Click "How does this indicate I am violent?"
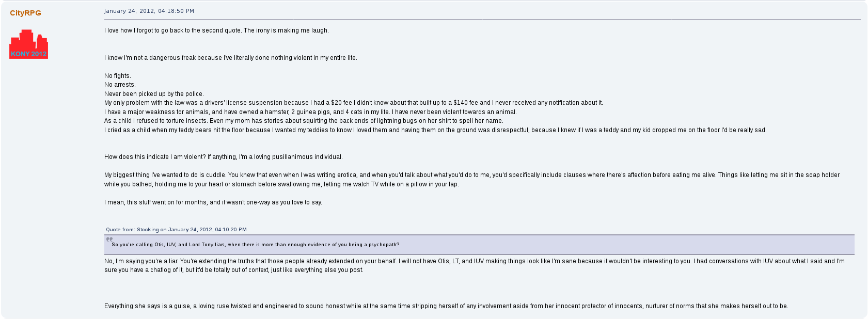This screenshot has width=868, height=319. click(223, 157)
